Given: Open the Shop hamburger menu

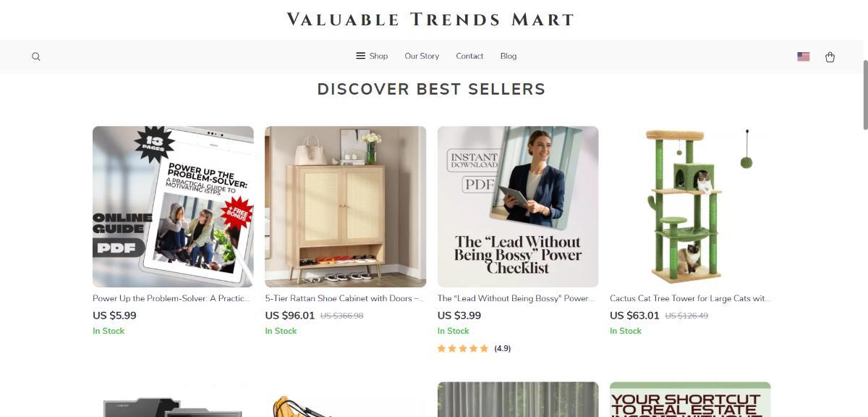Looking at the screenshot, I should [372, 56].
